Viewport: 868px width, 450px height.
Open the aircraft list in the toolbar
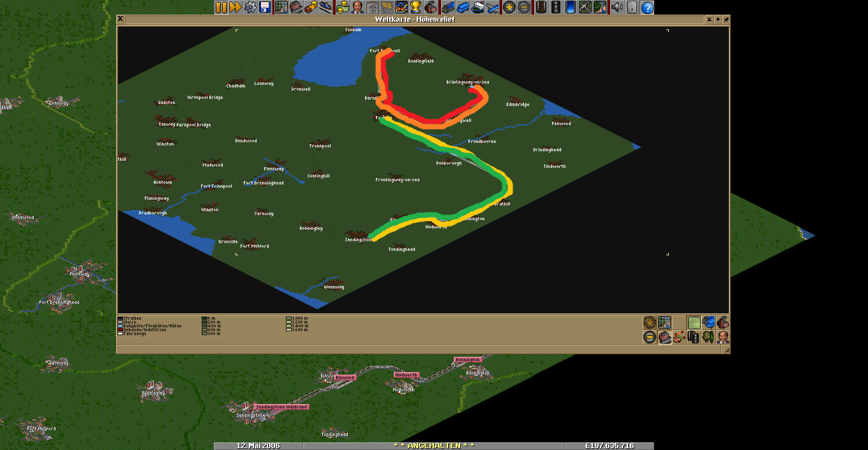click(x=493, y=7)
